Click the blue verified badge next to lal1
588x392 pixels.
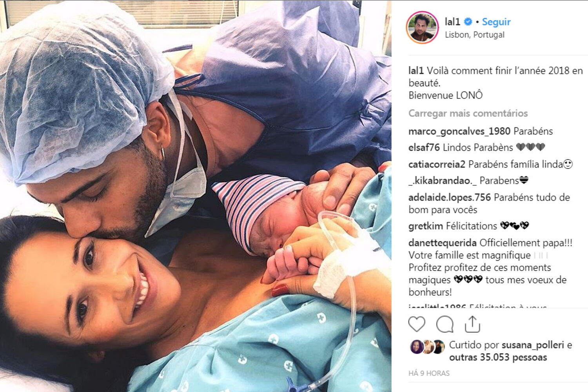tap(468, 22)
